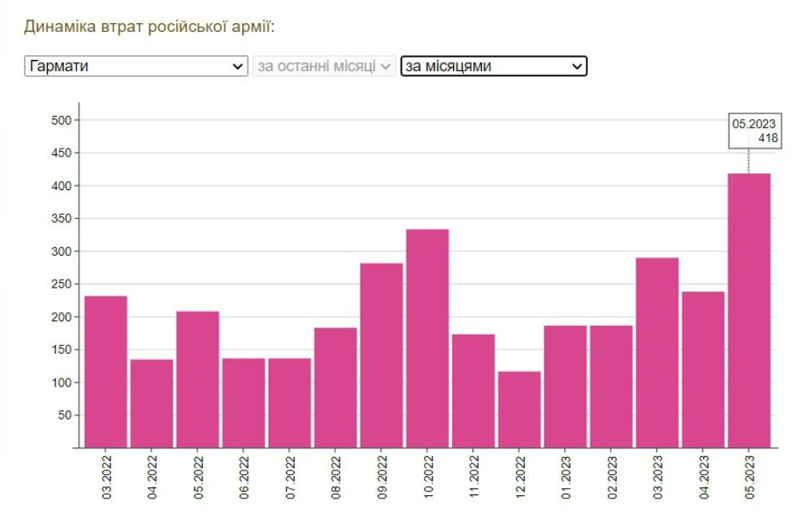Click the 04.2022 bar
The image size is (807, 532).
point(152,403)
